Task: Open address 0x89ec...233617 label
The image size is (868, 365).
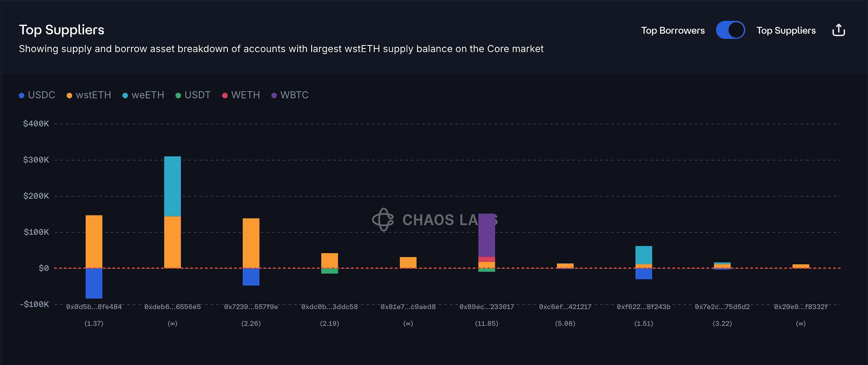Action: point(487,307)
